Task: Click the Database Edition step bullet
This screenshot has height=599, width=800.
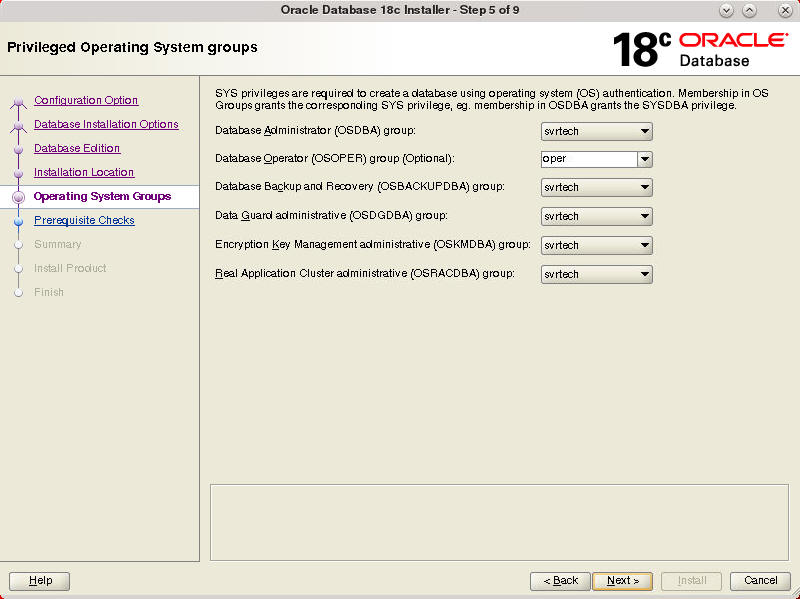Action: point(19,149)
